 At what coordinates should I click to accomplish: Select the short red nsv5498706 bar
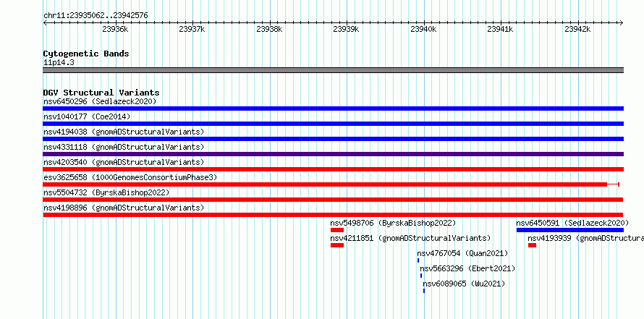[x=336, y=230]
